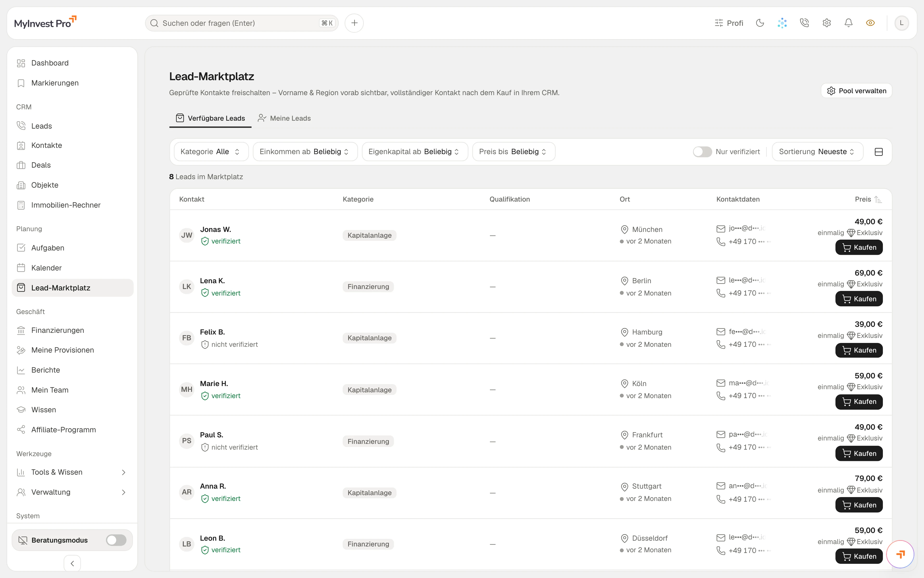The height and width of the screenshot is (578, 924).
Task: Expand Tools & Wissen submenu
Action: 72,472
